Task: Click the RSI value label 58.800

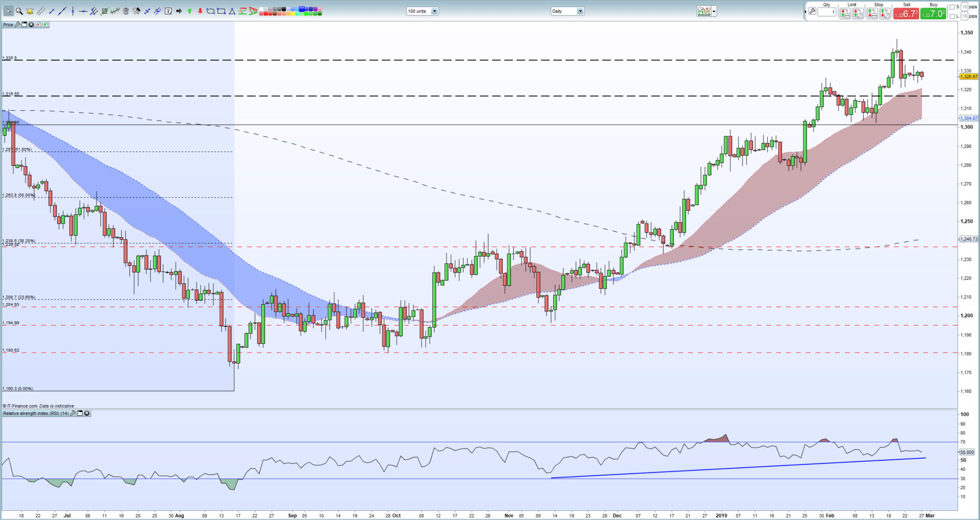Action: [967, 452]
